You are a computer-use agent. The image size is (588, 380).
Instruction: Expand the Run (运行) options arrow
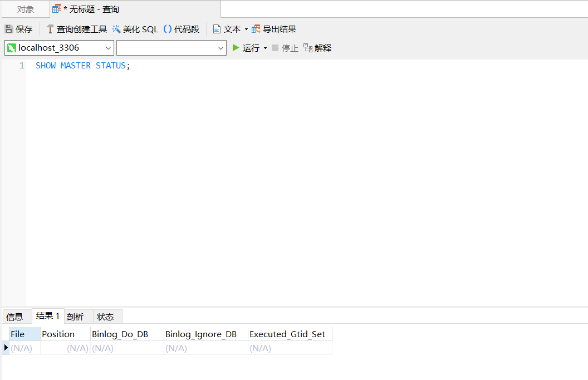click(265, 48)
